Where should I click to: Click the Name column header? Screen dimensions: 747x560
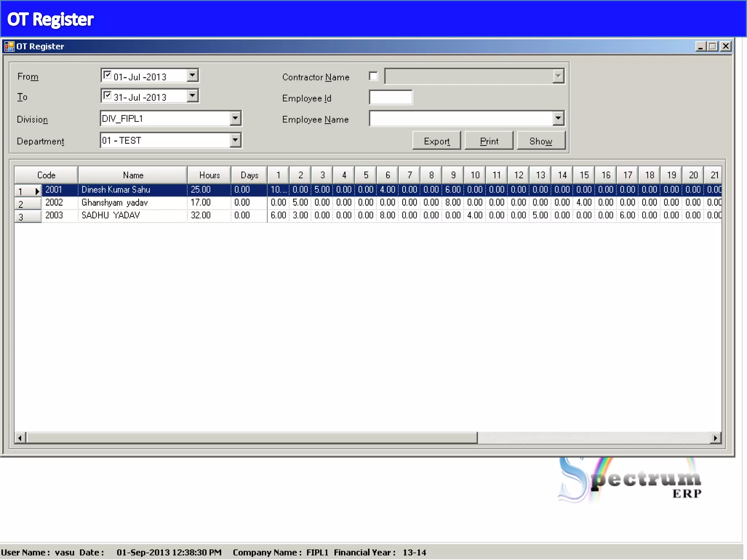coord(133,175)
